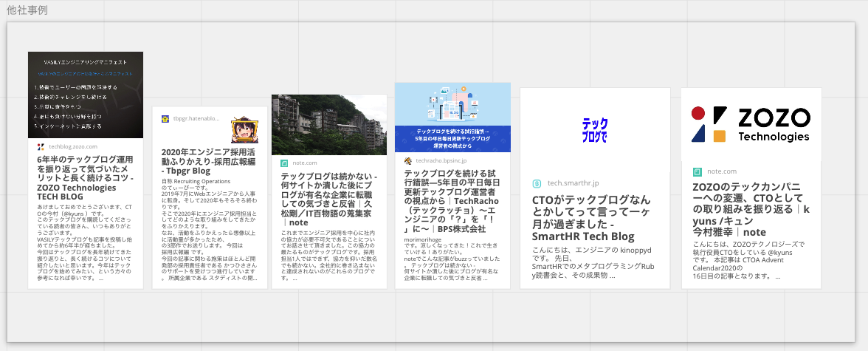Open the VASILY engineering manifesto thumbnail
Viewport: 868px width, 351px height.
tap(86, 95)
